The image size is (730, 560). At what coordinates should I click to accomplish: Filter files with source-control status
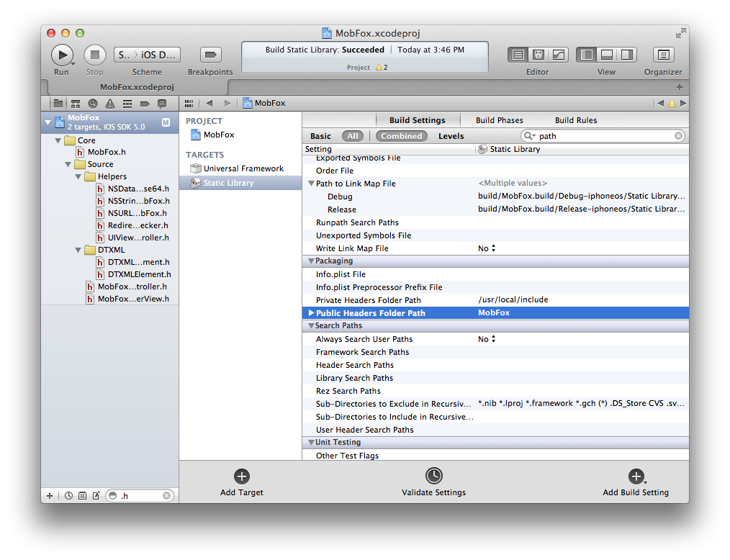(x=82, y=496)
